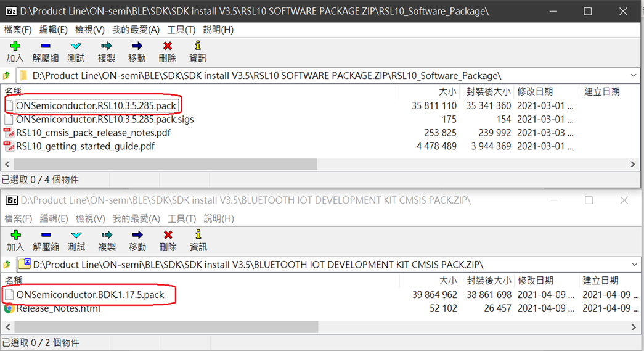Select the Release_Notes.html file
The height and width of the screenshot is (351, 644).
click(58, 308)
